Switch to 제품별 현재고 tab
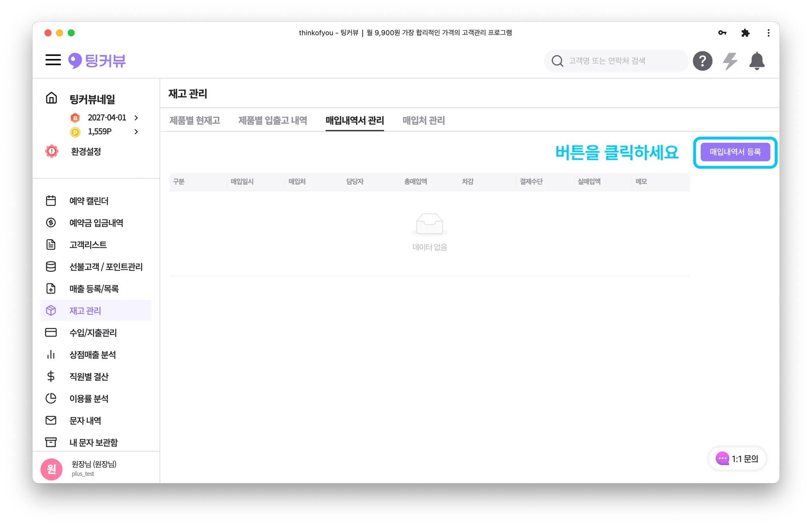Image resolution: width=812 pixels, height=526 pixels. (195, 121)
